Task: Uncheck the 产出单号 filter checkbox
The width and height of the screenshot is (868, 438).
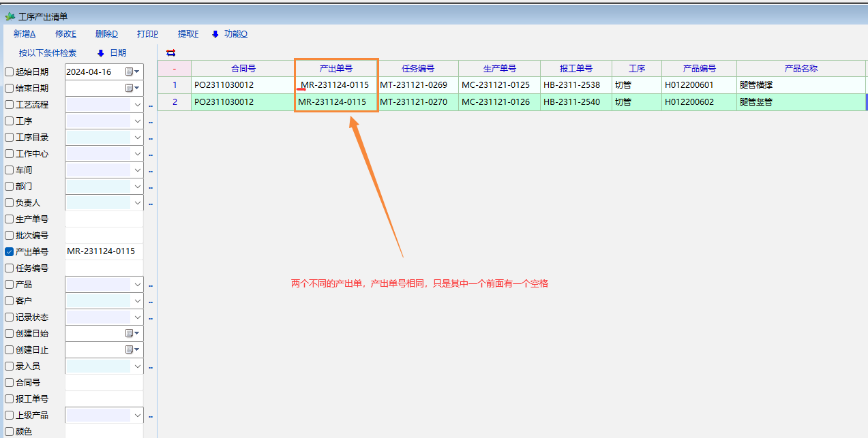Action: [x=10, y=251]
